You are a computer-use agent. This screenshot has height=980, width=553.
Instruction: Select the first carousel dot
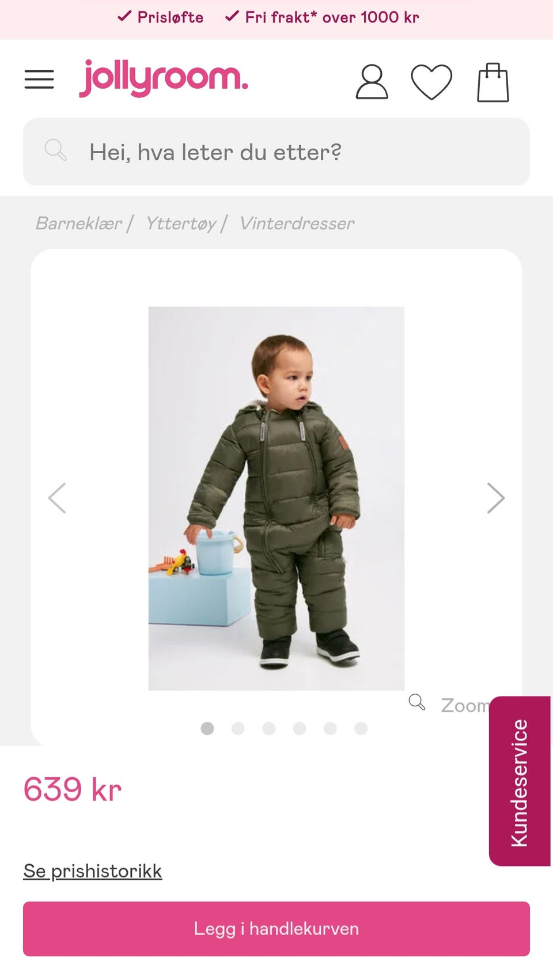click(207, 728)
